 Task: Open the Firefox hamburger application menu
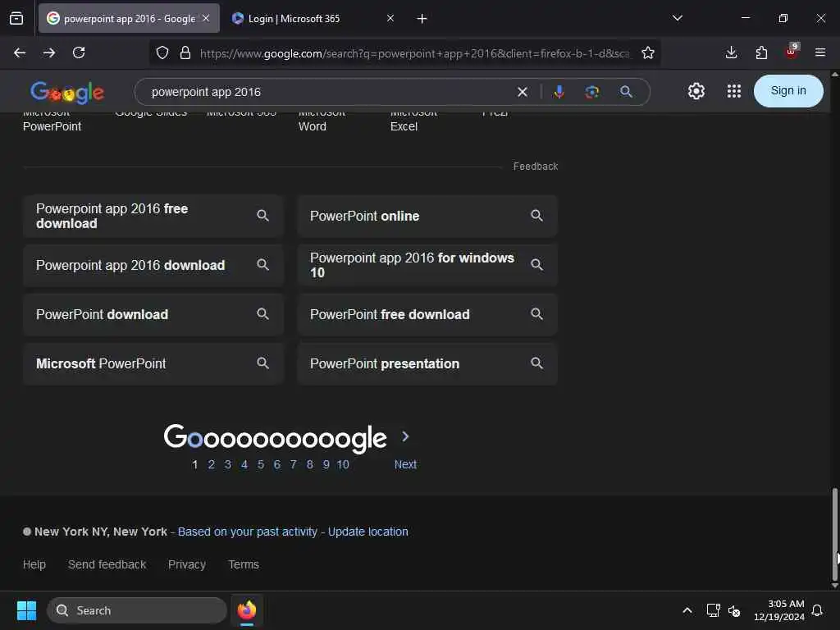click(x=820, y=52)
